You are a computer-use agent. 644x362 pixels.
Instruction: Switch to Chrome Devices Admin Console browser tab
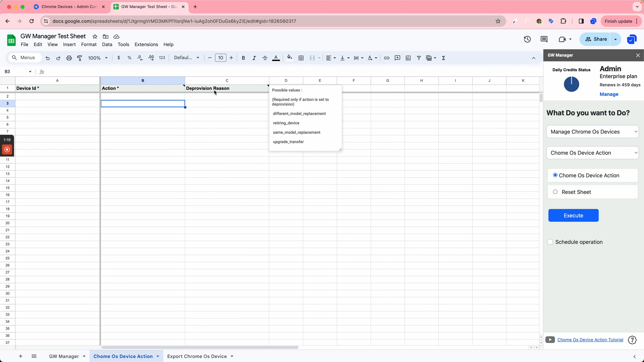[69, 7]
